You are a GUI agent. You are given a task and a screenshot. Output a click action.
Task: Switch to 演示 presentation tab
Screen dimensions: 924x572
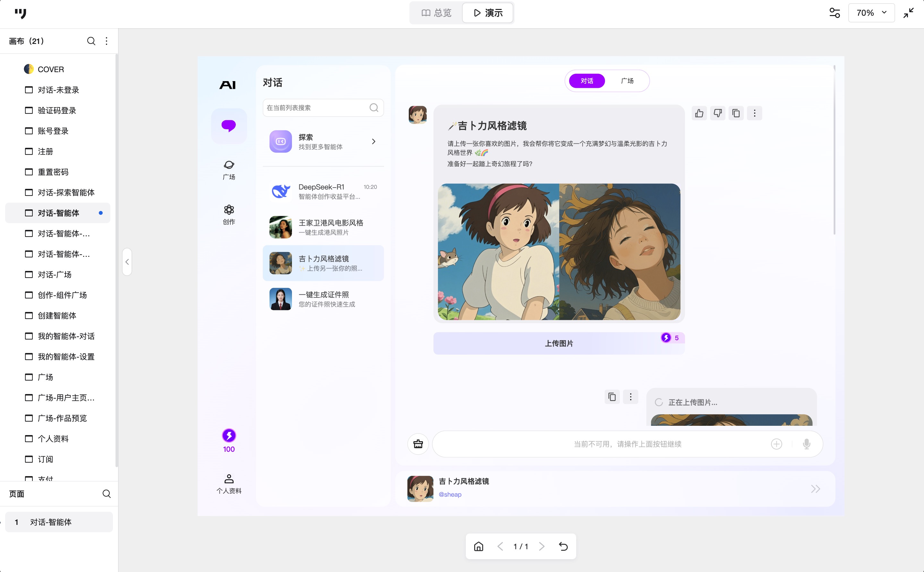point(488,13)
